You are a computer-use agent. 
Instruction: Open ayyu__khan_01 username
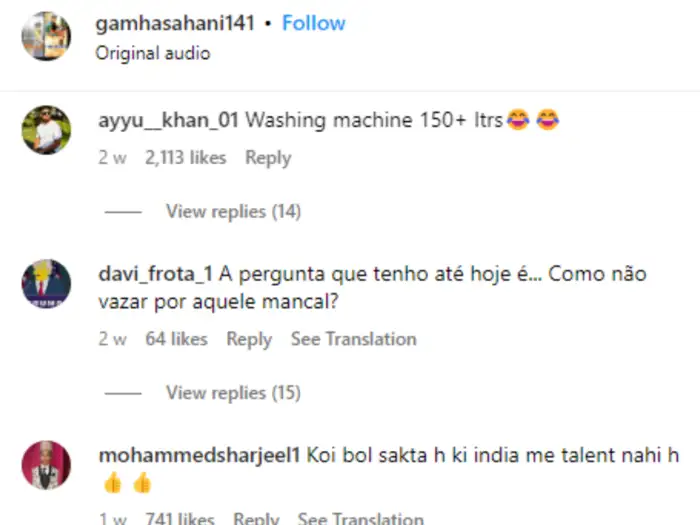pyautogui.click(x=168, y=121)
